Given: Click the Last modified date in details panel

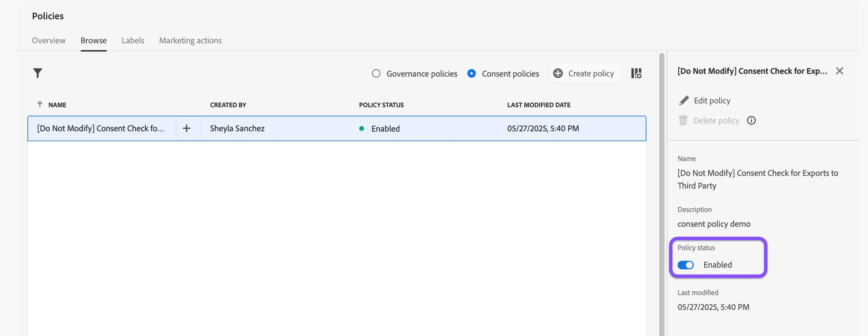Looking at the screenshot, I should [713, 307].
